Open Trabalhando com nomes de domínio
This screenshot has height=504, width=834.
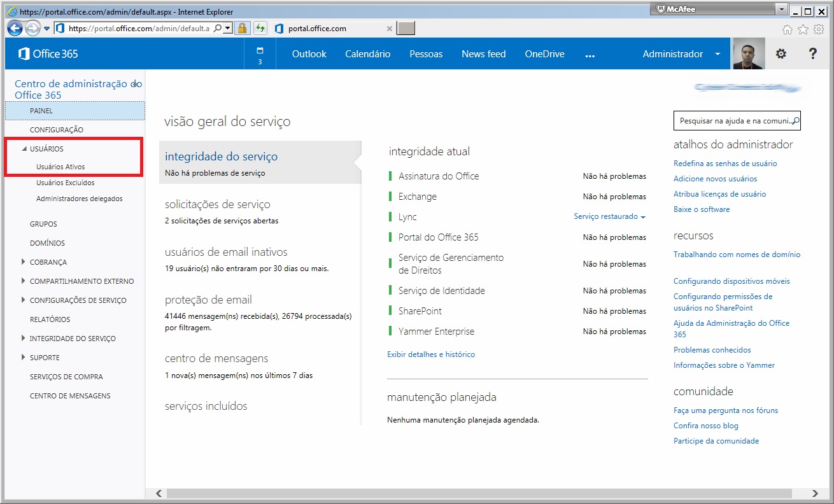[x=737, y=255]
